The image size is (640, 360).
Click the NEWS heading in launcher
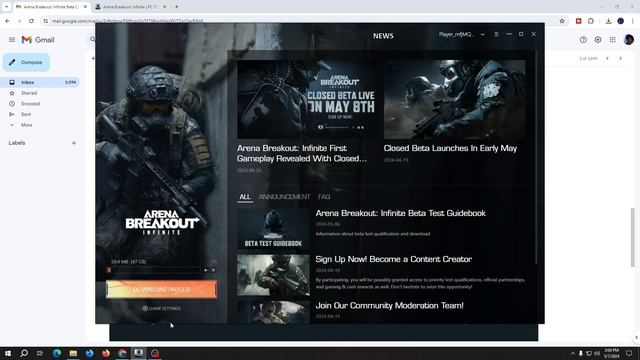[x=383, y=36]
